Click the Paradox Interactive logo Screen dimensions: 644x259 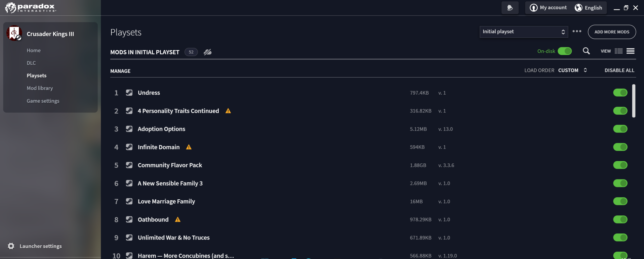point(31,7)
